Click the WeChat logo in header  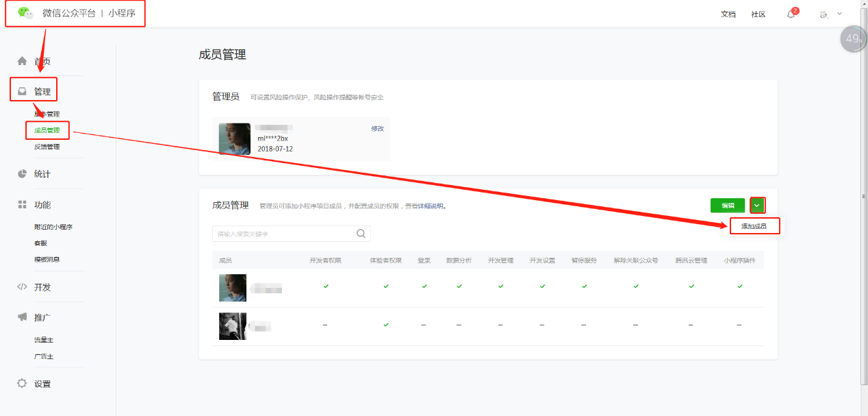tap(25, 12)
